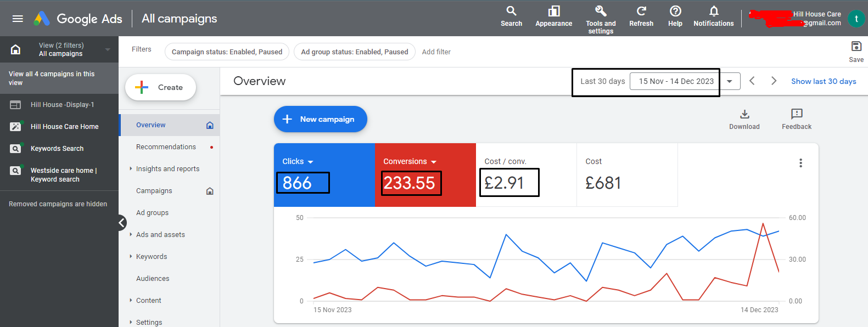868x327 pixels.
Task: Open Tools and settings wrench
Action: click(601, 12)
